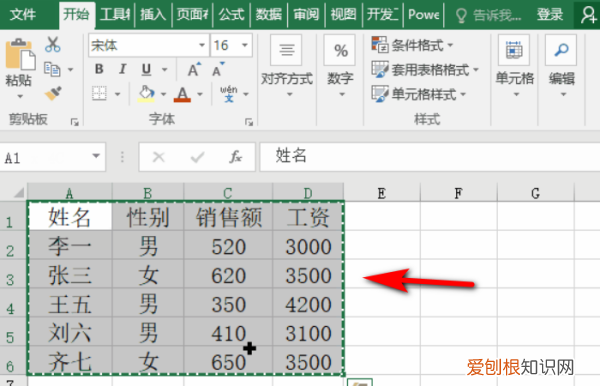Switch to the 页面 Page Layout tab
The height and width of the screenshot is (386, 600).
(192, 15)
